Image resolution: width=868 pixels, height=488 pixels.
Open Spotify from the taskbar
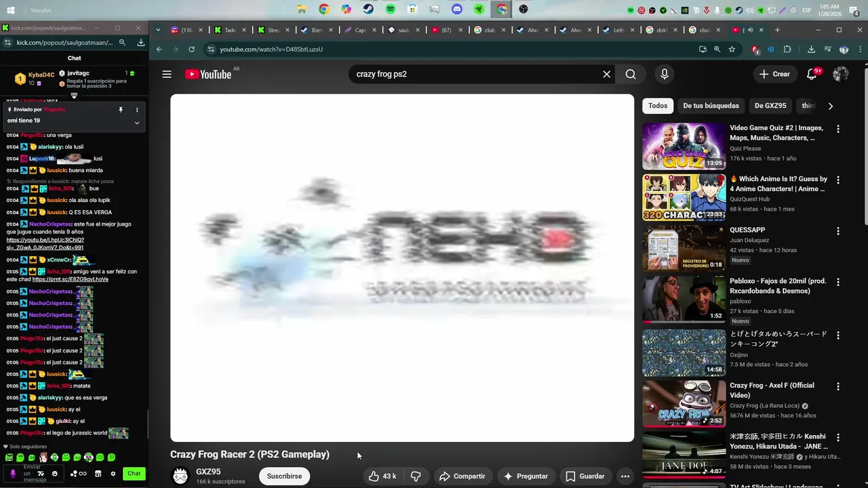[391, 9]
